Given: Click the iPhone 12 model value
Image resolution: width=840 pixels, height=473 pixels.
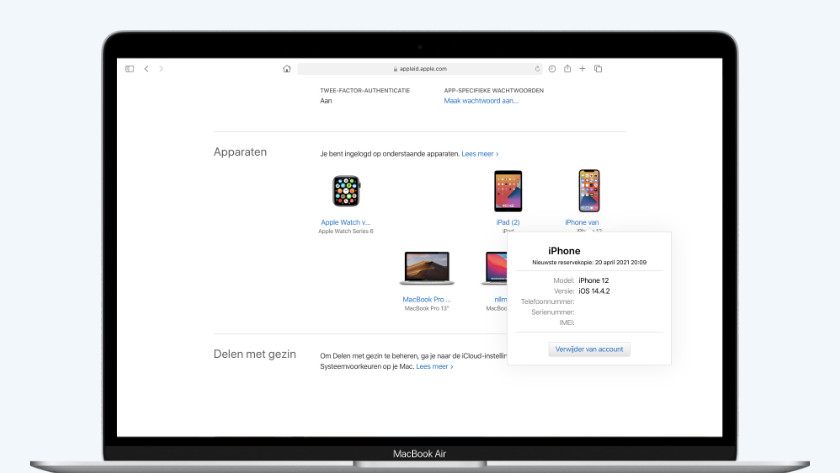Looking at the screenshot, I should pos(594,280).
